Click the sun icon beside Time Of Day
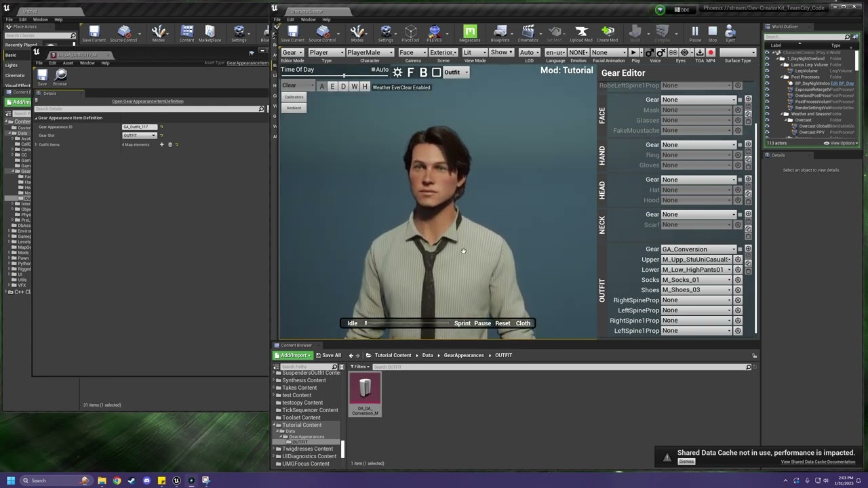The height and width of the screenshot is (488, 868). (397, 73)
